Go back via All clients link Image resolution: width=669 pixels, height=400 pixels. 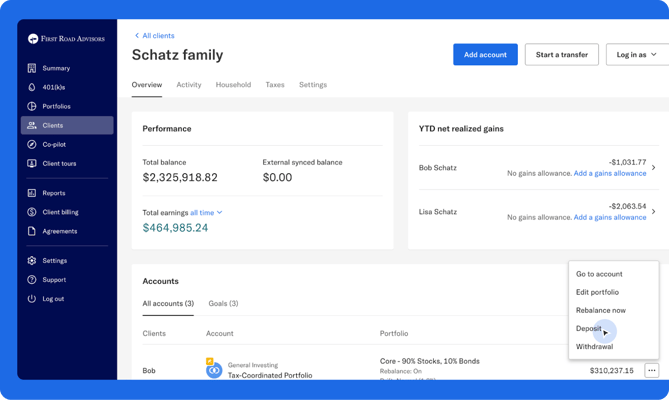(154, 36)
